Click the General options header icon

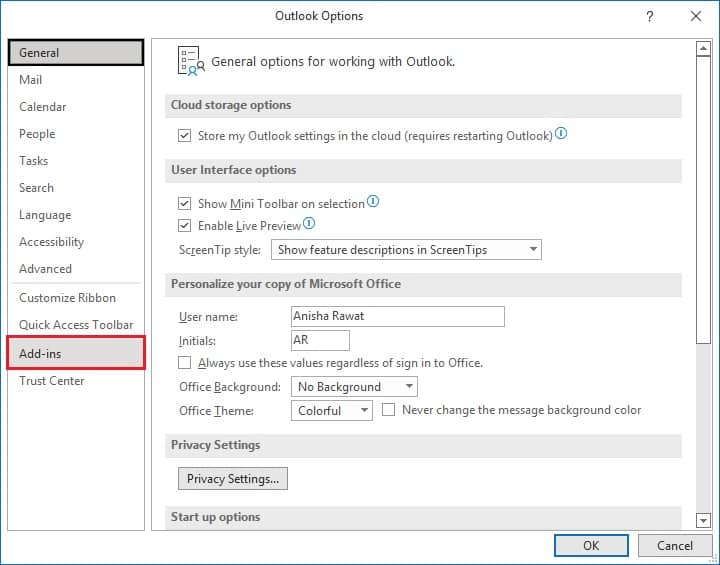(x=191, y=61)
